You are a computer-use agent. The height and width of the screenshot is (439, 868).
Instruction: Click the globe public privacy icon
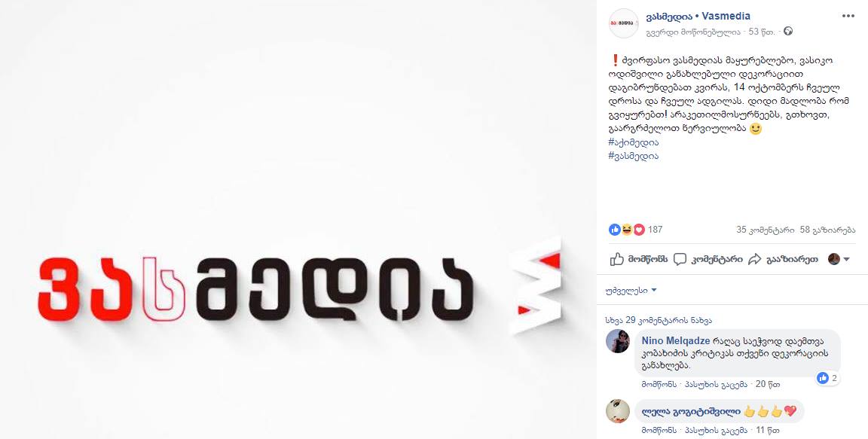788,32
